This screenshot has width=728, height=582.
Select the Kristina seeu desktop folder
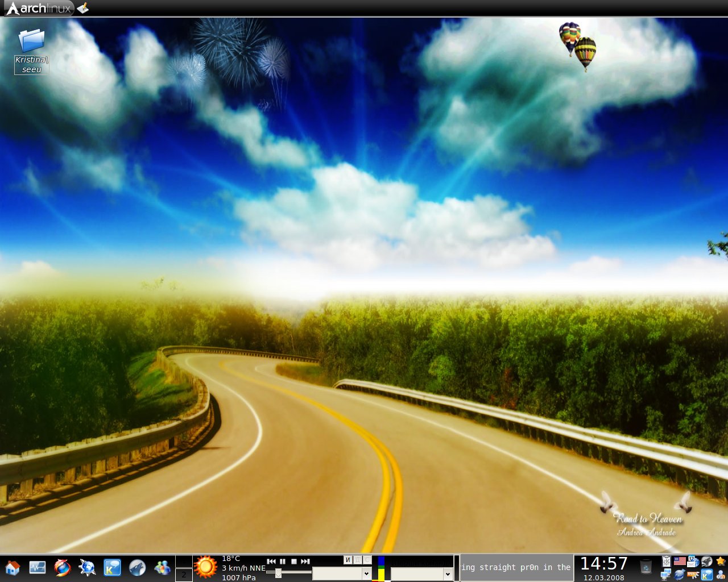[31, 51]
